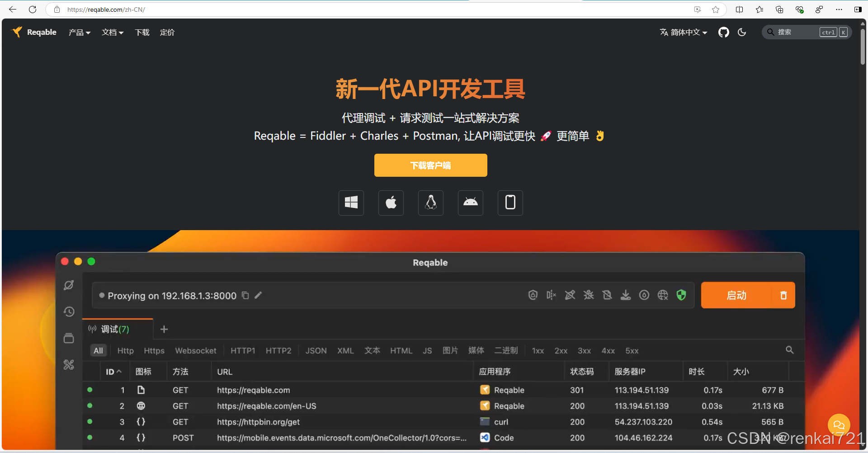868x453 pixels.
Task: Reload the page with refresh button
Action: (x=33, y=9)
